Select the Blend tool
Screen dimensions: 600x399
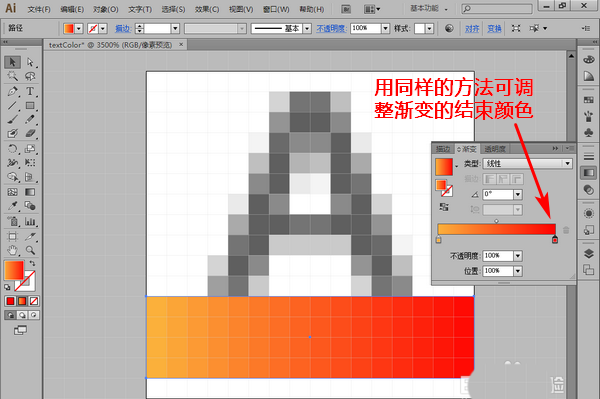30,206
